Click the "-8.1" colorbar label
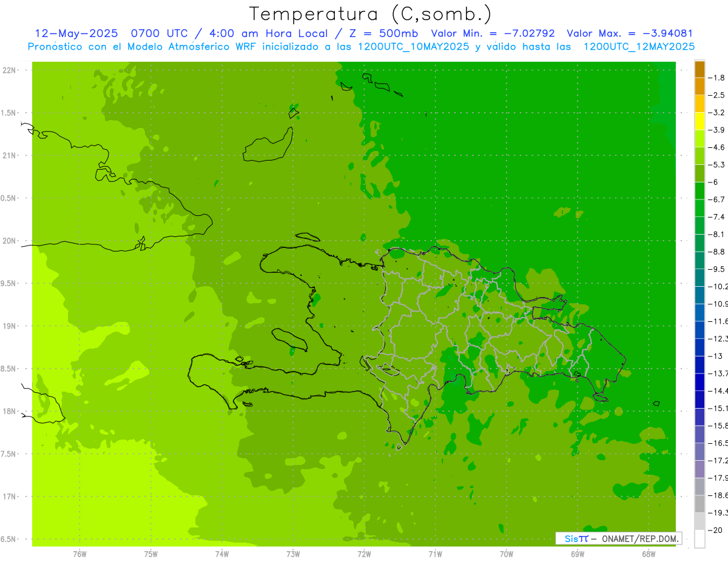The width and height of the screenshot is (728, 562). tap(717, 234)
